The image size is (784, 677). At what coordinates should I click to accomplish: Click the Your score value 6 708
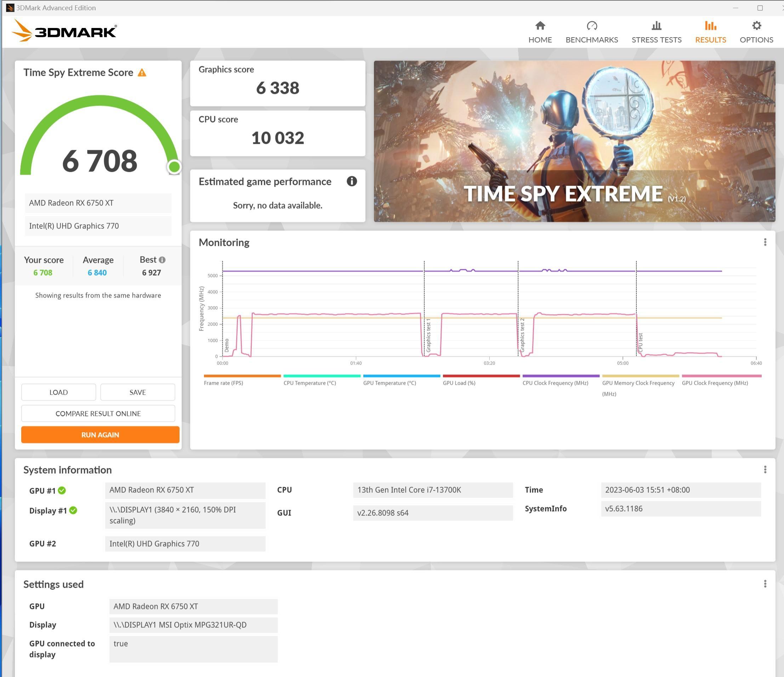43,273
